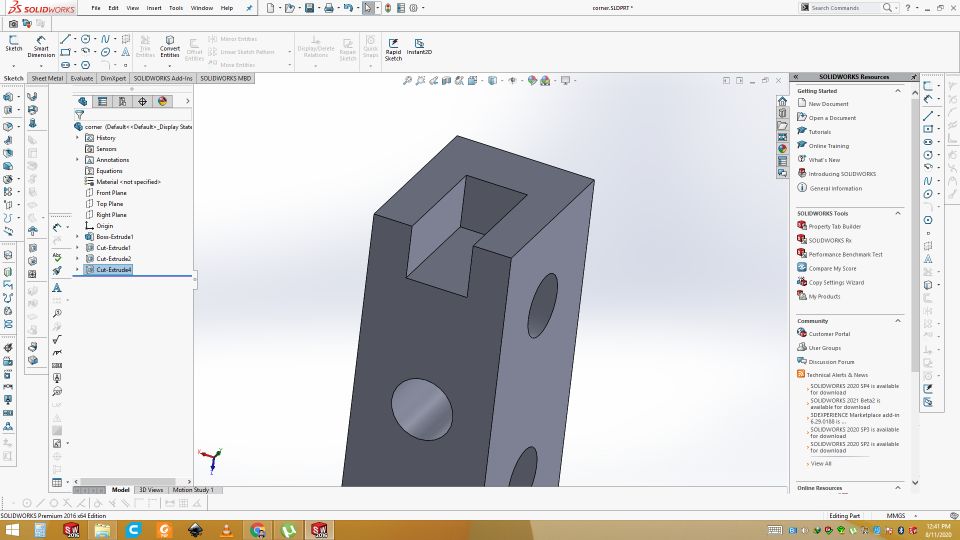Click the Save icon in top toolbar
This screenshot has width=960, height=540.
coord(309,8)
